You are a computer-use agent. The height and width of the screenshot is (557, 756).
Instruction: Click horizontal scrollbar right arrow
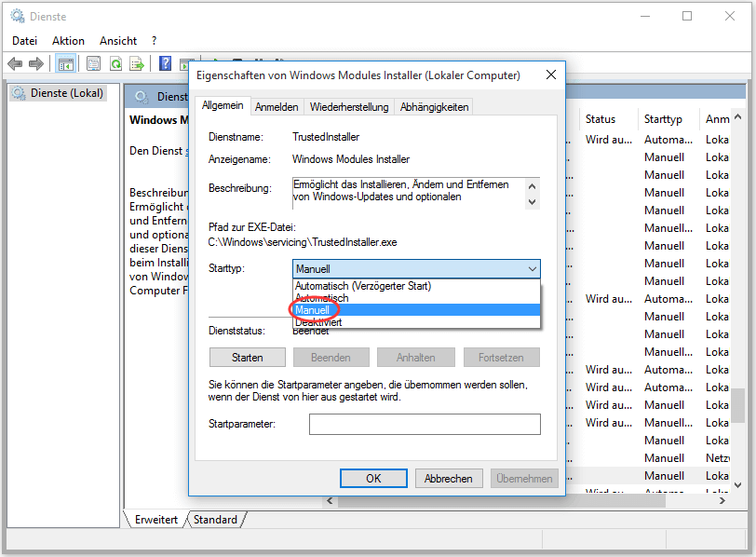(722, 500)
